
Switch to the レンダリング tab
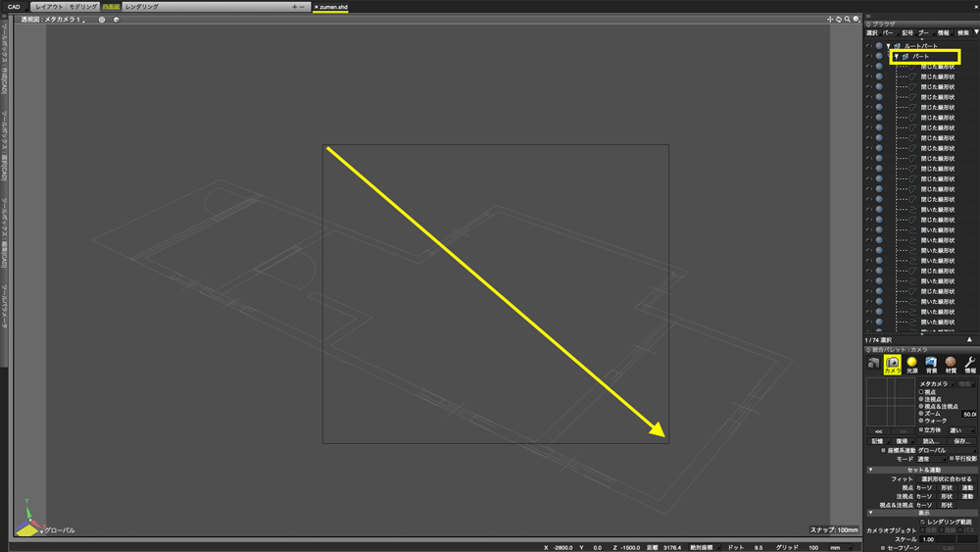142,7
